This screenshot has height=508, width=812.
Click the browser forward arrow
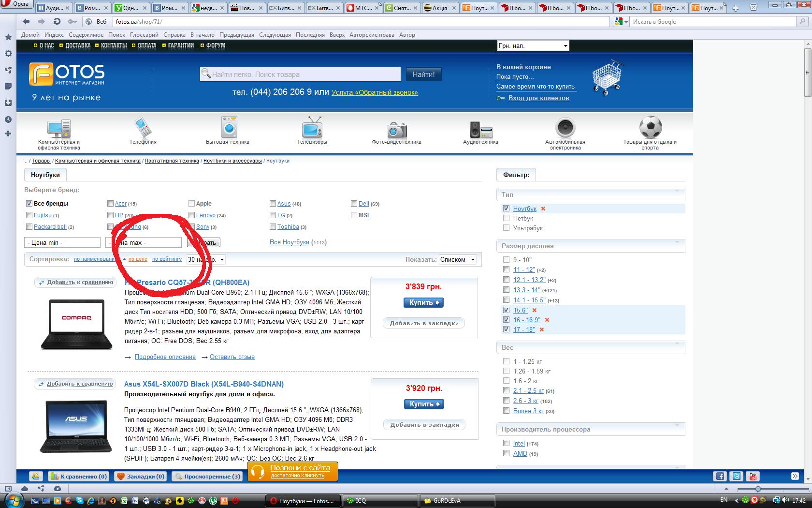[x=42, y=21]
